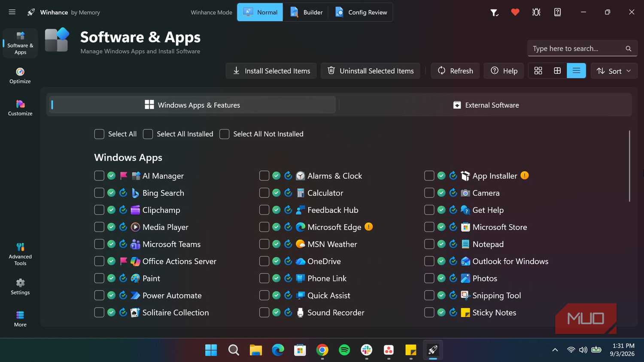Check the Outlook for Windows checkbox

pos(429,261)
